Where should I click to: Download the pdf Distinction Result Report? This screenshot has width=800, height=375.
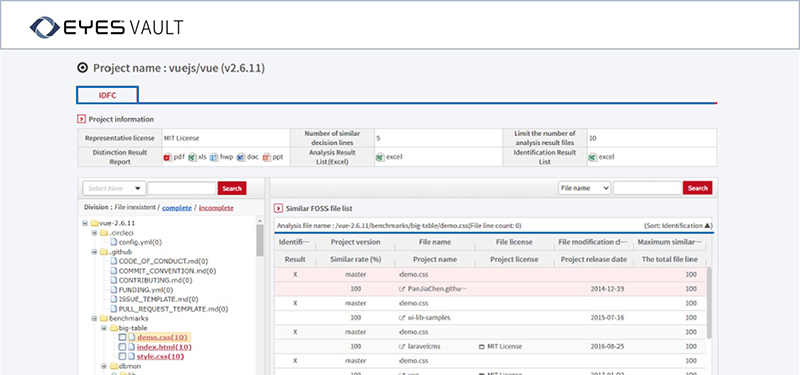(x=174, y=157)
